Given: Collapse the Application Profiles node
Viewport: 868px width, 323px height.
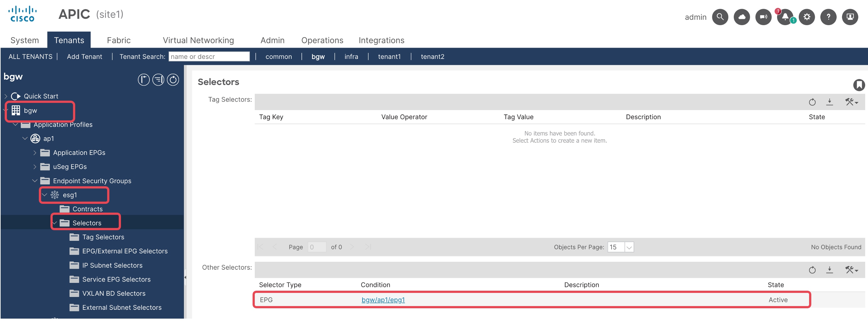Looking at the screenshot, I should tap(15, 125).
